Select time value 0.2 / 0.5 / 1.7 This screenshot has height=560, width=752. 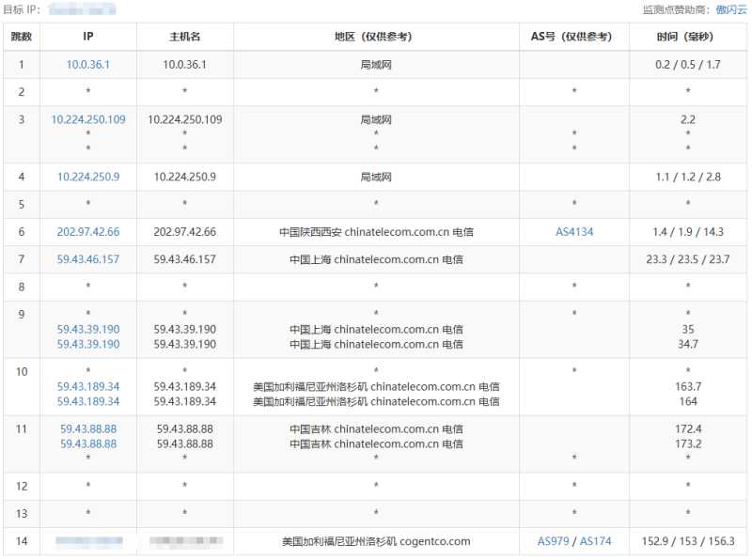coord(688,65)
